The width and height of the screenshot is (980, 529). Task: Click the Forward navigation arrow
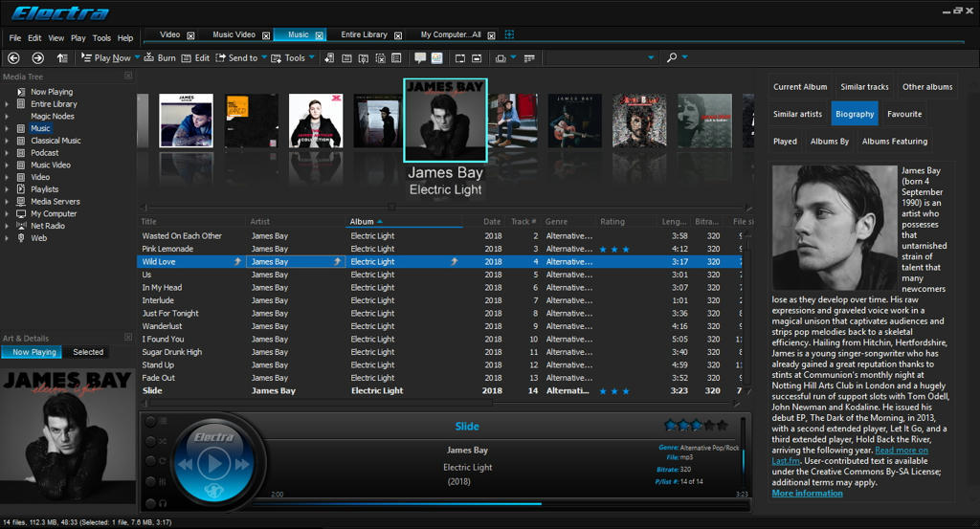[x=37, y=58]
